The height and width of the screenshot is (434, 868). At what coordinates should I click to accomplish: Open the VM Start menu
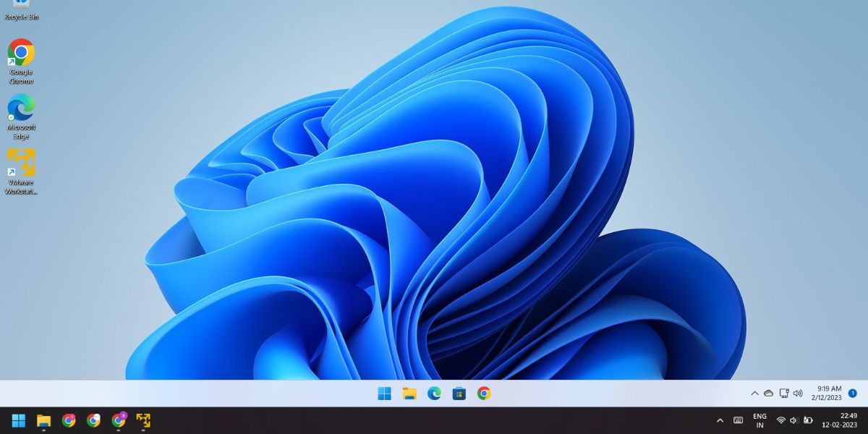384,393
